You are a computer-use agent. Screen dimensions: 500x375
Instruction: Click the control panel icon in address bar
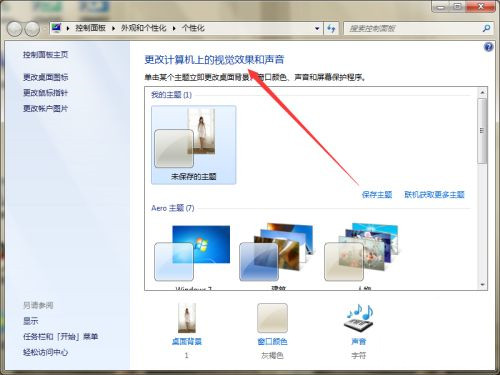[57, 28]
